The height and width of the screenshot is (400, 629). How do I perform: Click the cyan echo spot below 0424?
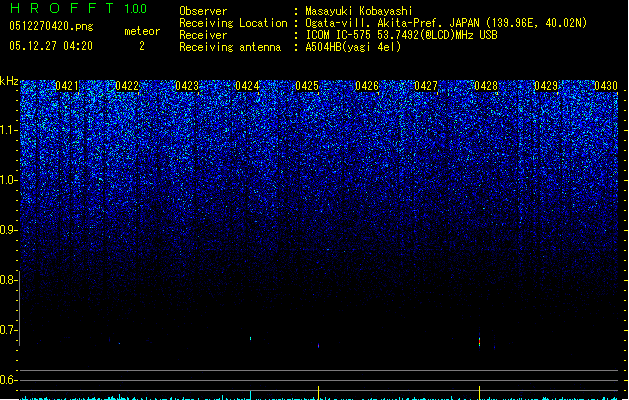tap(251, 339)
